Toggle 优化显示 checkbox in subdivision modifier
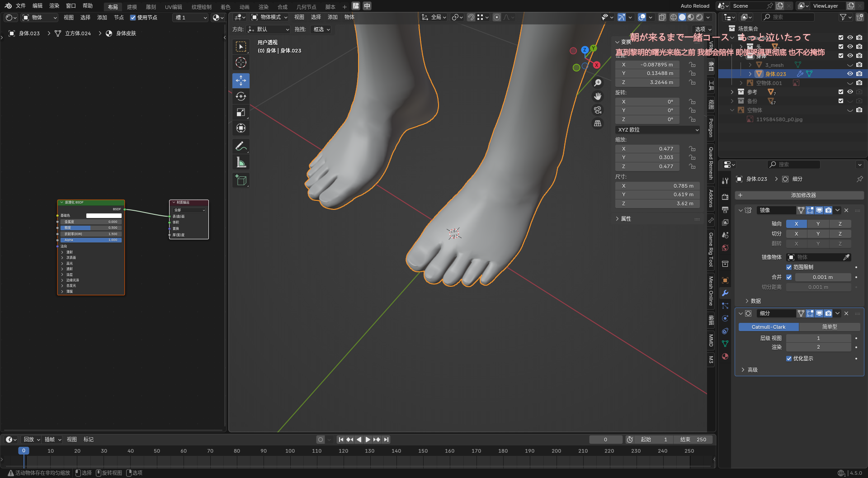This screenshot has height=478, width=868. [789, 359]
